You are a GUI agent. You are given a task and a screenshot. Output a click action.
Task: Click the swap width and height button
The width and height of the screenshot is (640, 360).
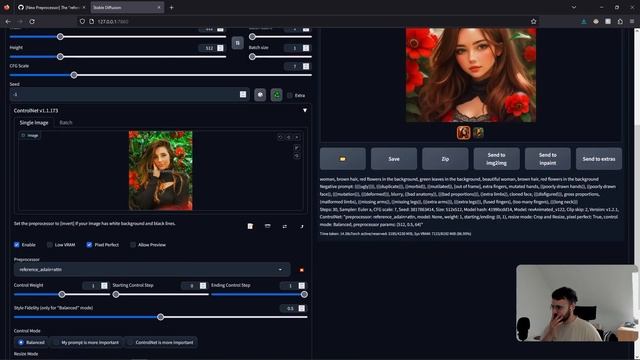click(x=238, y=43)
